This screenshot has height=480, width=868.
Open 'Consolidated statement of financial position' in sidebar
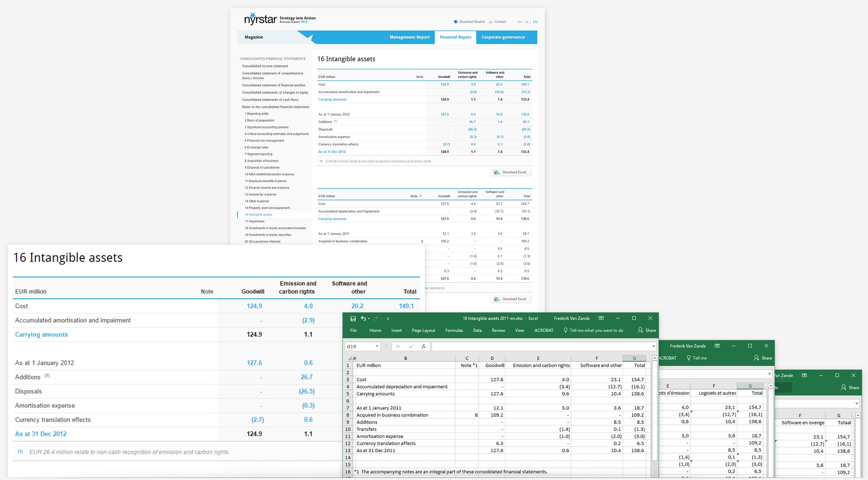(x=273, y=85)
